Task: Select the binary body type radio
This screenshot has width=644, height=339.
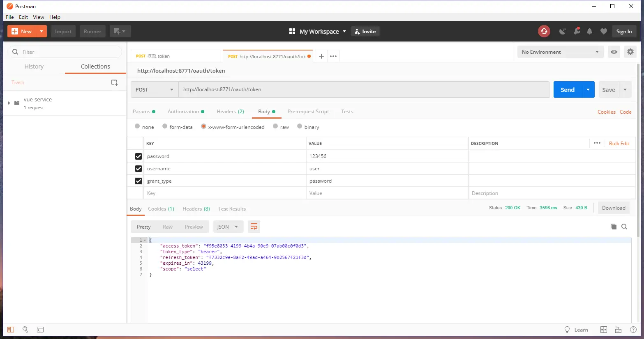Action: point(300,126)
